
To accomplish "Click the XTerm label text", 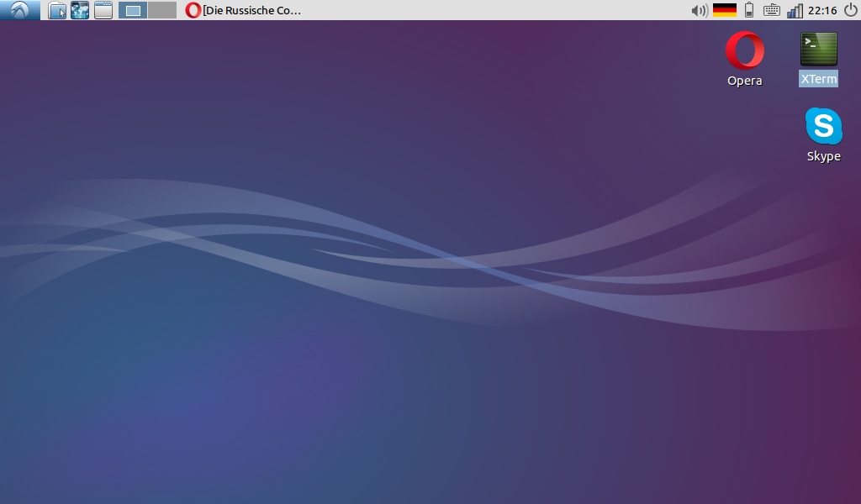I will click(x=818, y=79).
